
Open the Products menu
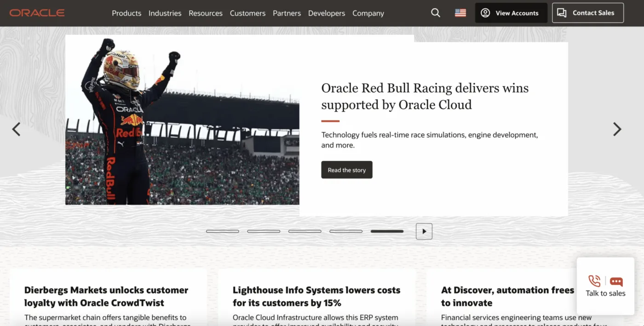point(126,13)
